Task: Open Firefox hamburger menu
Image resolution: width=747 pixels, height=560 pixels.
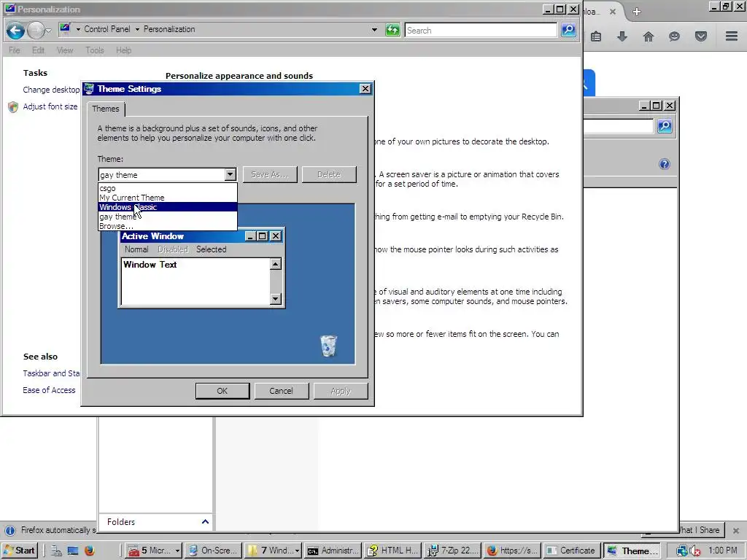Action: pos(732,36)
